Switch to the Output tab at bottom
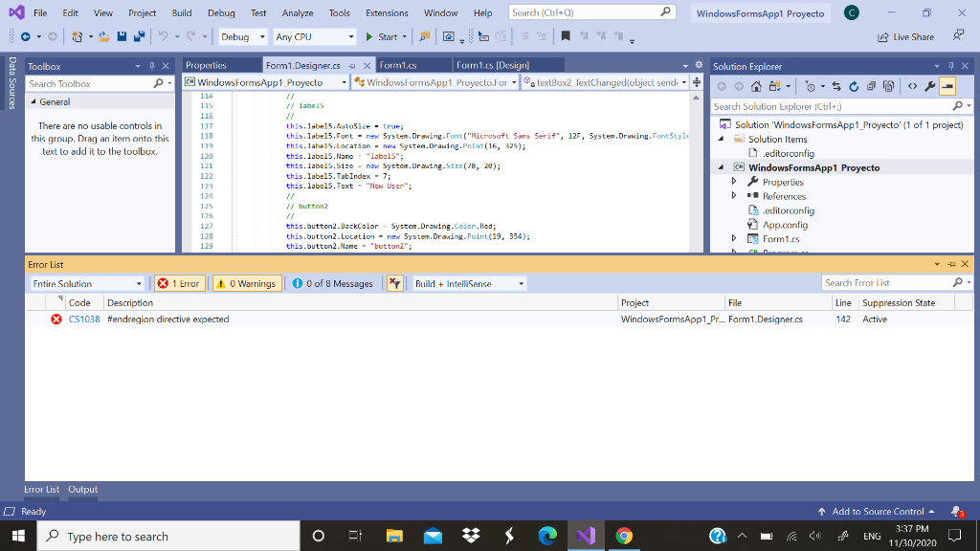This screenshot has height=551, width=980. point(82,489)
